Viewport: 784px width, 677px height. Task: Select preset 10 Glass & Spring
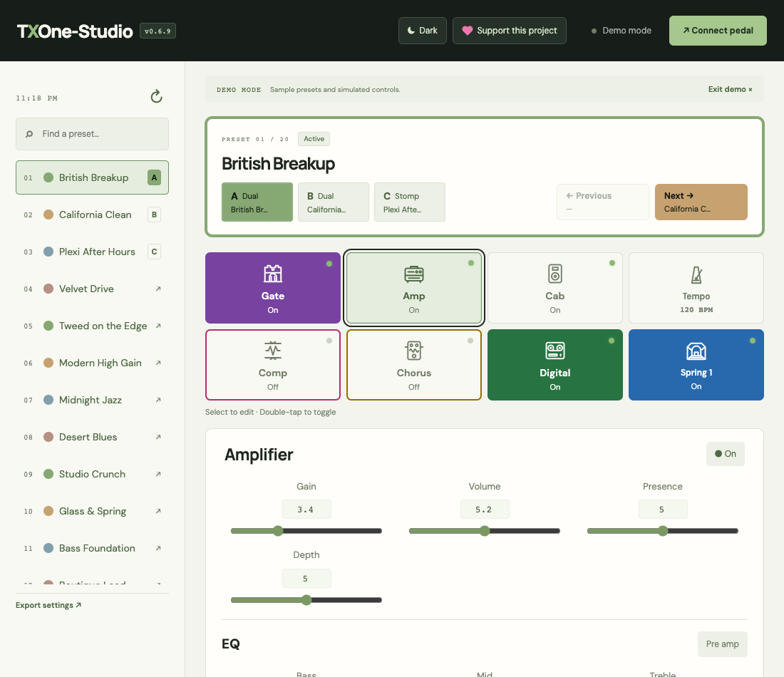tap(92, 511)
